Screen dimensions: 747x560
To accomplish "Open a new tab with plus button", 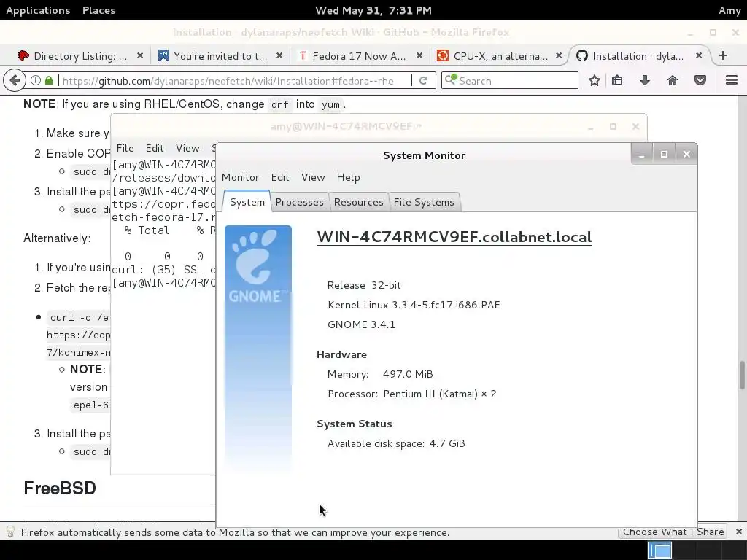I will (x=723, y=55).
